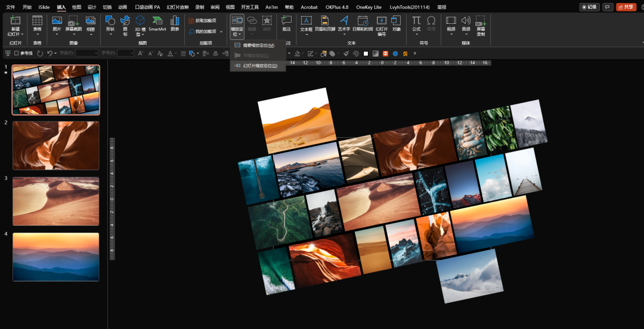Switch to the 开始 tab
The width and height of the screenshot is (644, 329).
[x=27, y=7]
